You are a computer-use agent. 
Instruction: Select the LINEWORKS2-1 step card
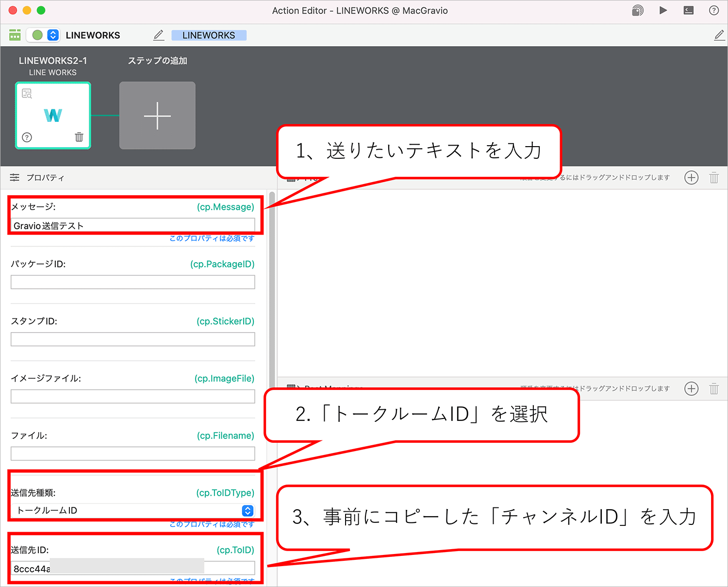coord(53,116)
